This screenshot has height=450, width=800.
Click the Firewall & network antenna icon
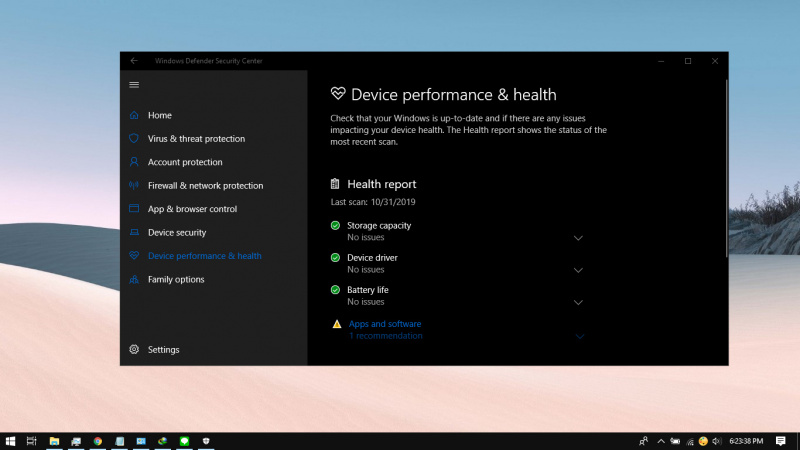134,185
